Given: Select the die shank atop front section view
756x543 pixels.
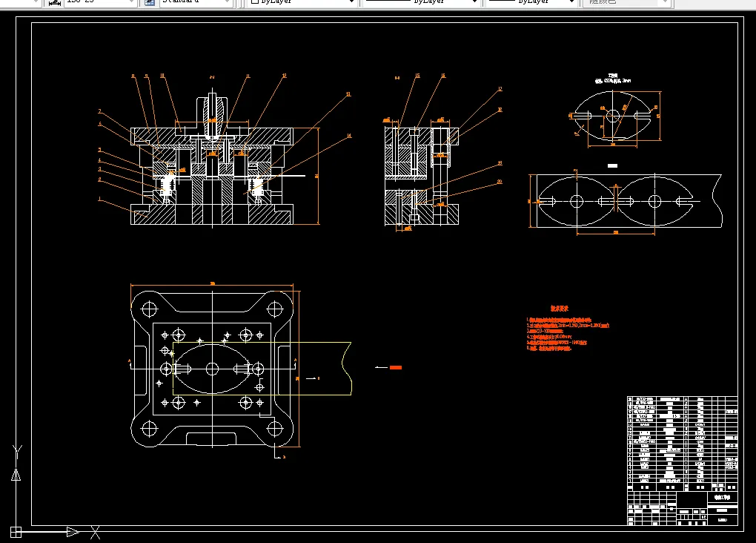Looking at the screenshot, I should click(212, 113).
